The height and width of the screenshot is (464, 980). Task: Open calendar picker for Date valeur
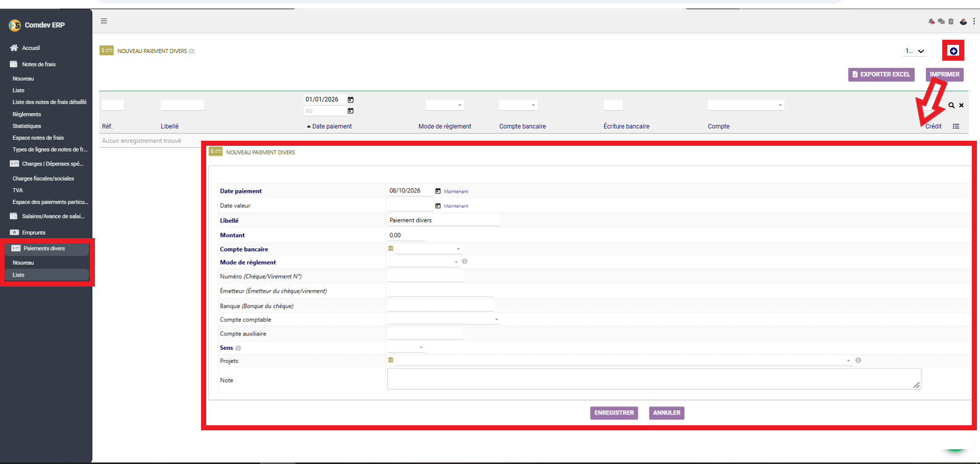tap(438, 205)
